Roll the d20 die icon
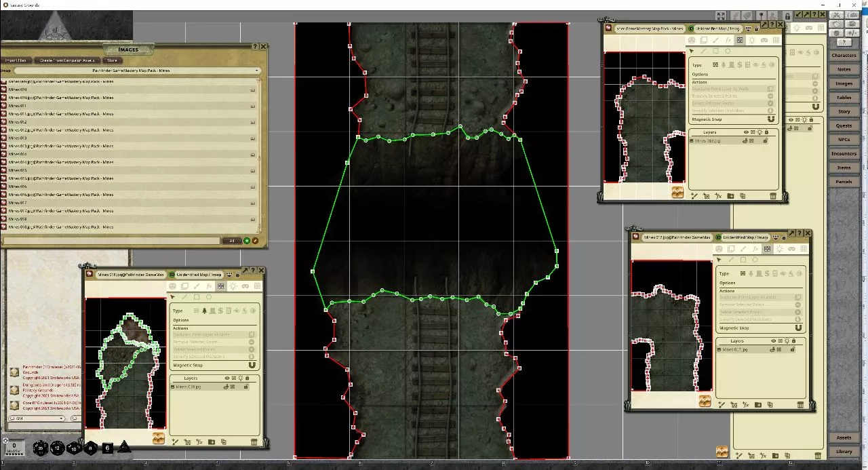The image size is (868, 470). coord(41,448)
